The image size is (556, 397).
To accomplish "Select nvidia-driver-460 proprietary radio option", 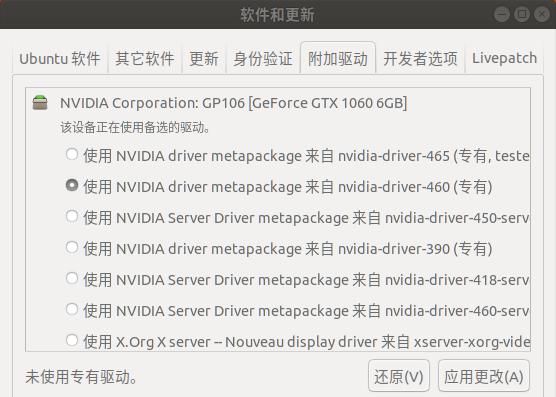I will (72, 185).
